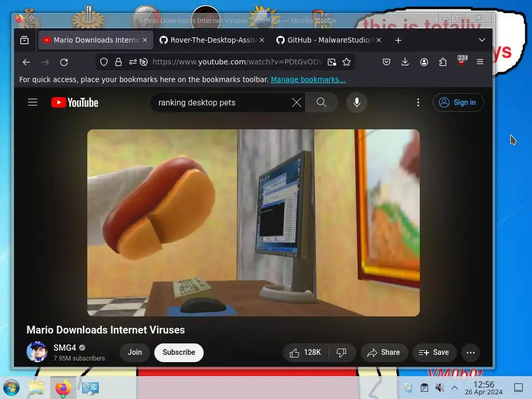Viewport: 532px width, 399px height.
Task: Open the clock showing 12:56
Action: (x=484, y=388)
